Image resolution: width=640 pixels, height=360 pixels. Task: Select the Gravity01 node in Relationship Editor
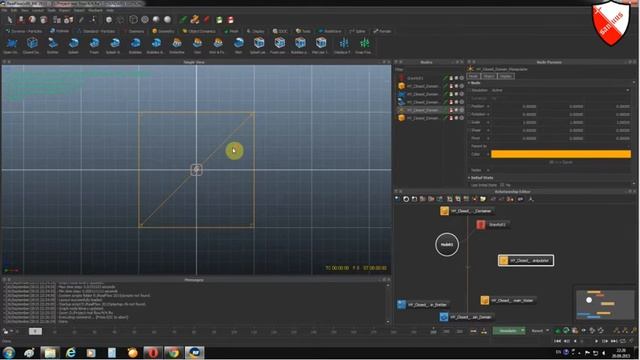[492, 224]
